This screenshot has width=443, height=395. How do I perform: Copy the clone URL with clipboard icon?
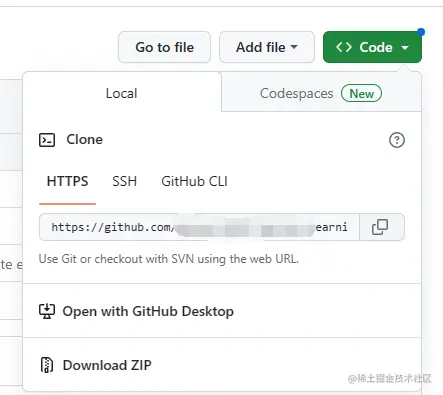(382, 227)
